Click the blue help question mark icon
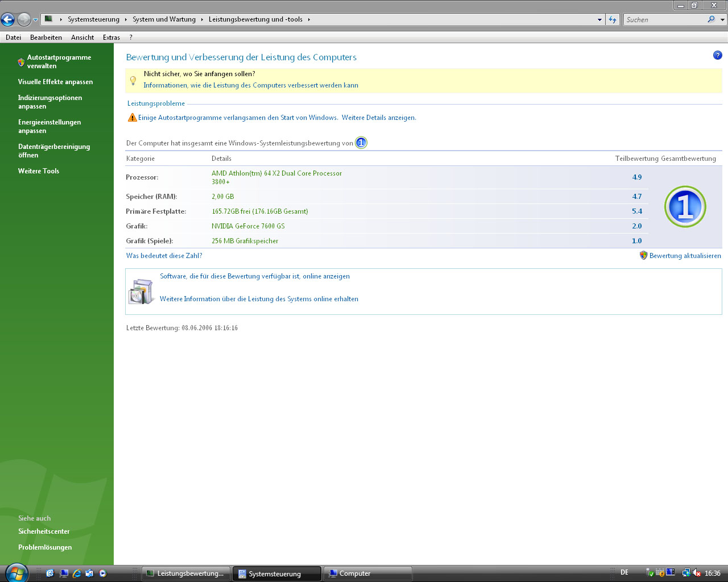This screenshot has height=582, width=728. tap(717, 55)
